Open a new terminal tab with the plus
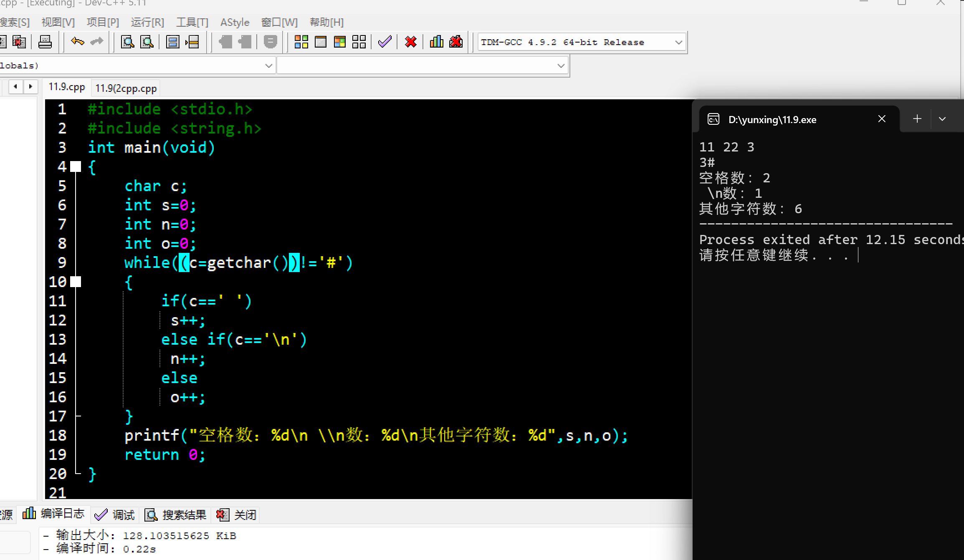The height and width of the screenshot is (560, 964). [x=917, y=119]
